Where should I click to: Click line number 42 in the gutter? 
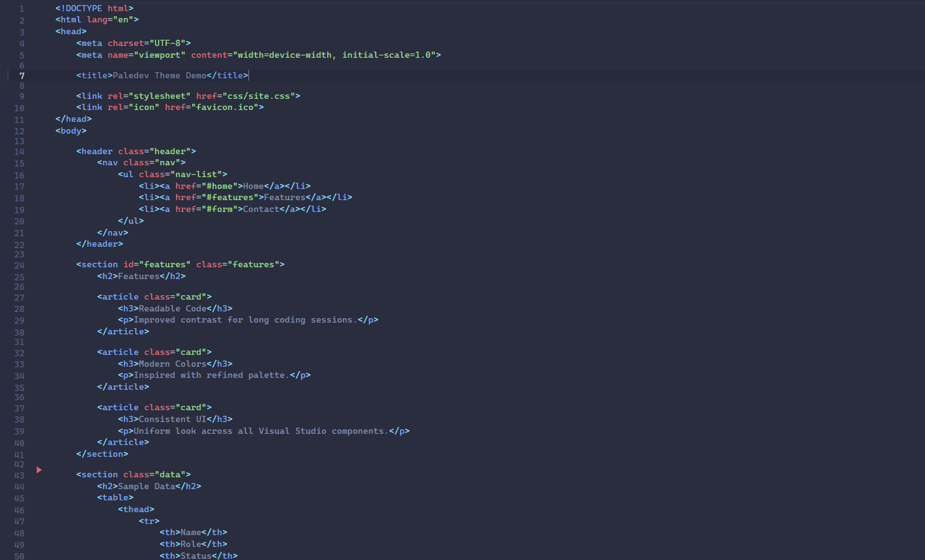pyautogui.click(x=19, y=464)
